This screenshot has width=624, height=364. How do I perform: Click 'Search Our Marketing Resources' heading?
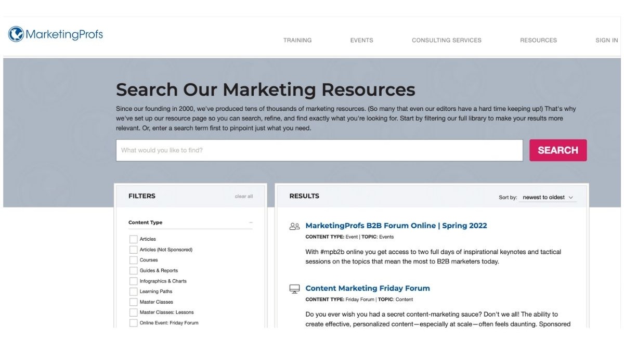266,89
